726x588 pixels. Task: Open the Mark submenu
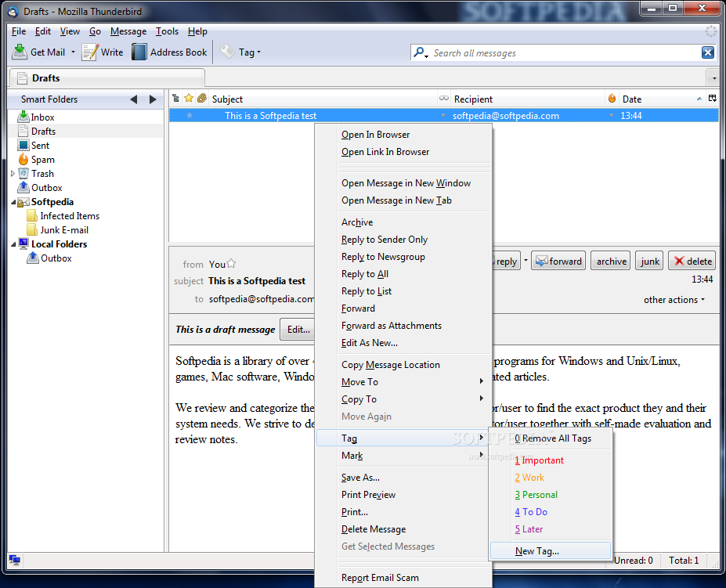[403, 455]
